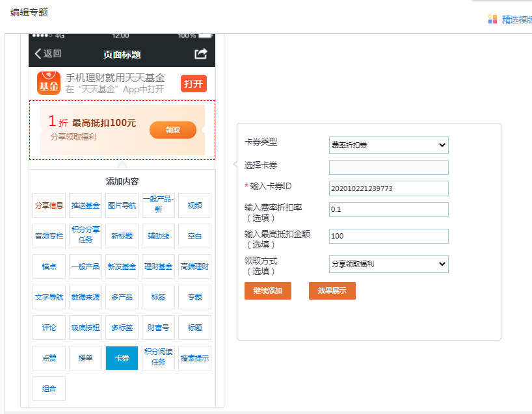Open the 精选模版 template gallery icon

(x=492, y=19)
